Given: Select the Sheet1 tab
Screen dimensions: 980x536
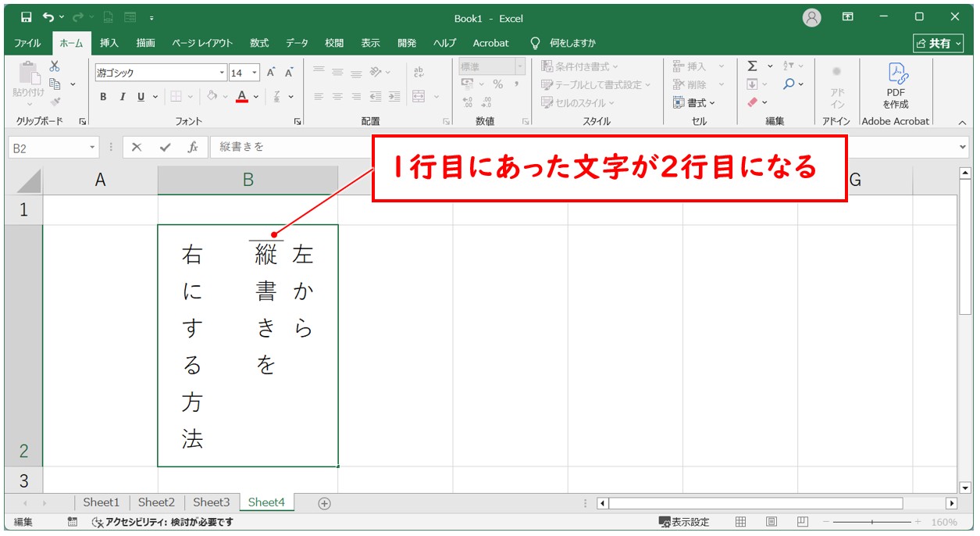Looking at the screenshot, I should tap(102, 502).
